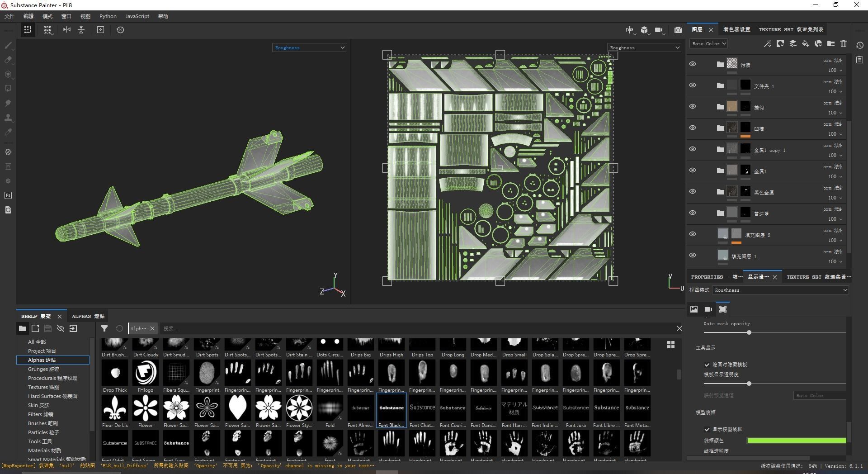868x474 pixels.
Task: Select the Material picker eyedropper tool
Action: [x=8, y=132]
